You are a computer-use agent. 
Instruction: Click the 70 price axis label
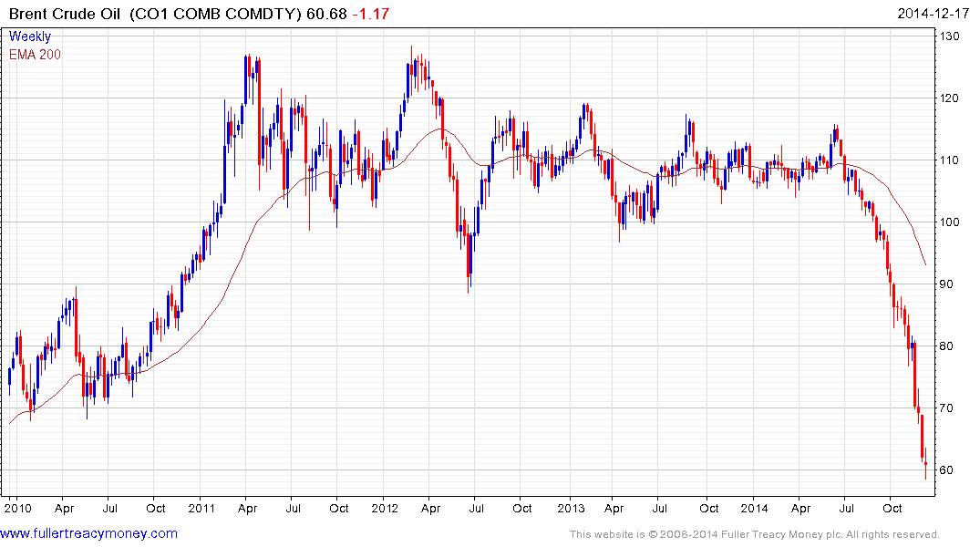945,408
